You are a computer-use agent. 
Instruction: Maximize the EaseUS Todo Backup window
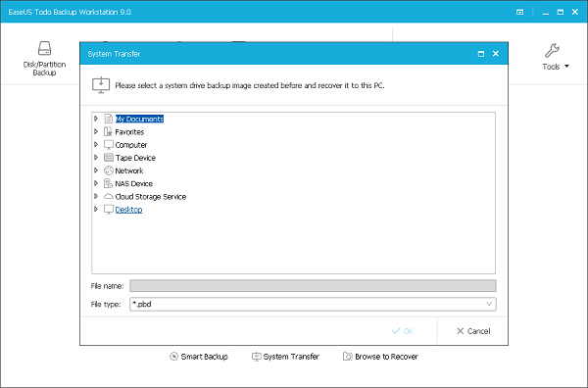pos(561,12)
